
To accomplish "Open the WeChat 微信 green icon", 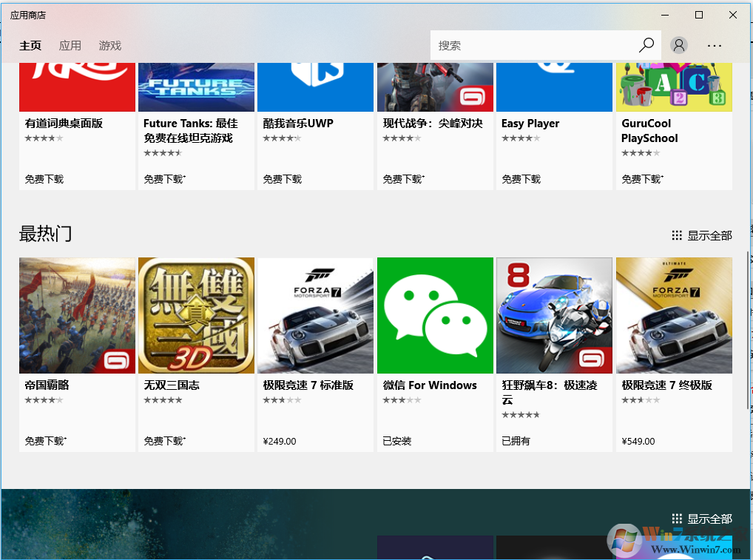I will 435,316.
